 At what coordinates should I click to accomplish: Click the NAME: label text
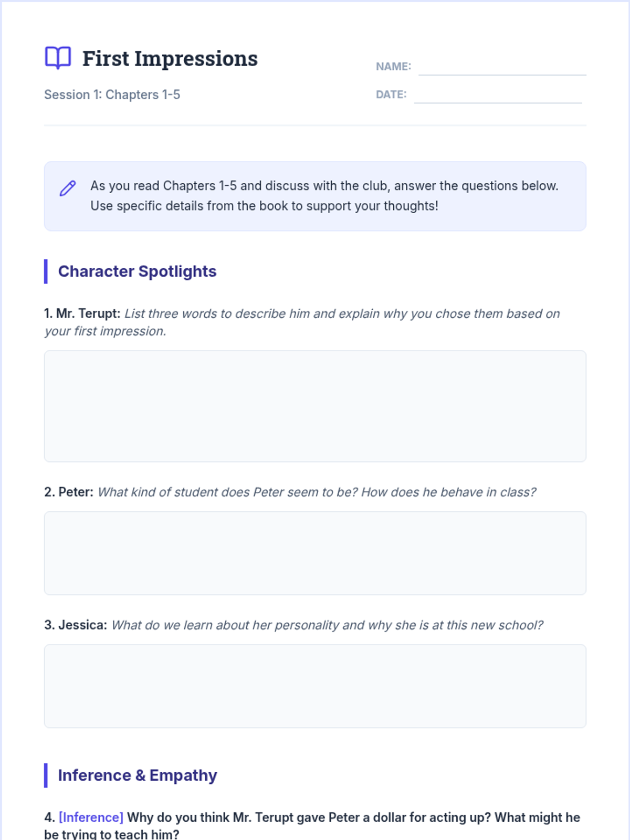[393, 67]
